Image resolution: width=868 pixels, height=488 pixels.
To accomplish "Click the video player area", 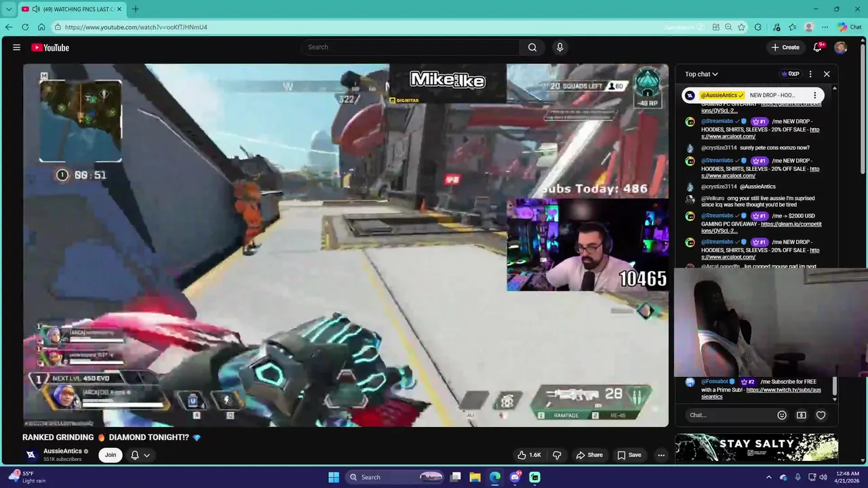I will point(346,245).
